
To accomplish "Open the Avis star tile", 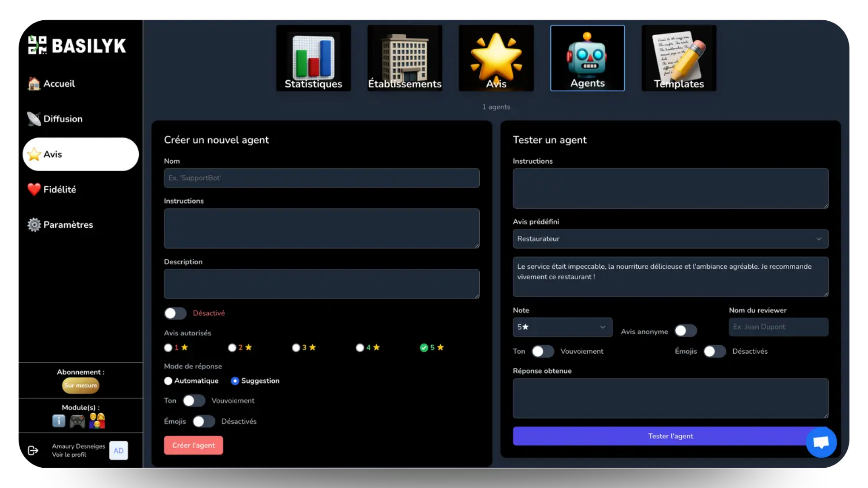I will (496, 58).
